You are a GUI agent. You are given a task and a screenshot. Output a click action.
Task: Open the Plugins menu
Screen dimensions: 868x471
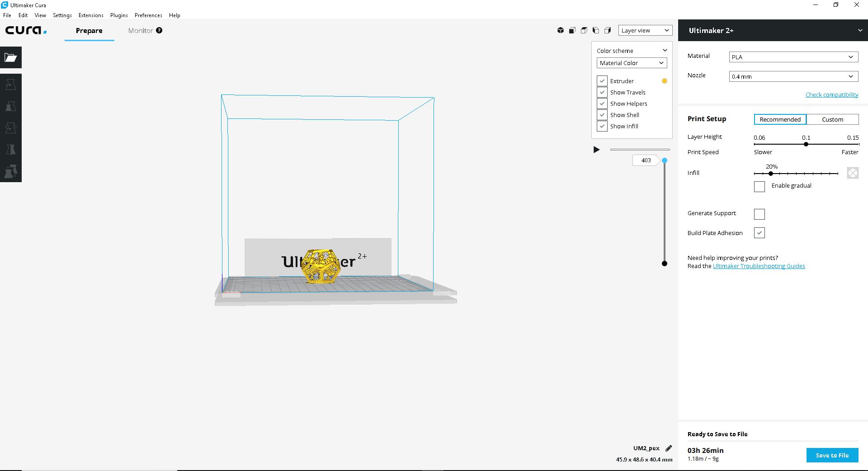(x=119, y=15)
